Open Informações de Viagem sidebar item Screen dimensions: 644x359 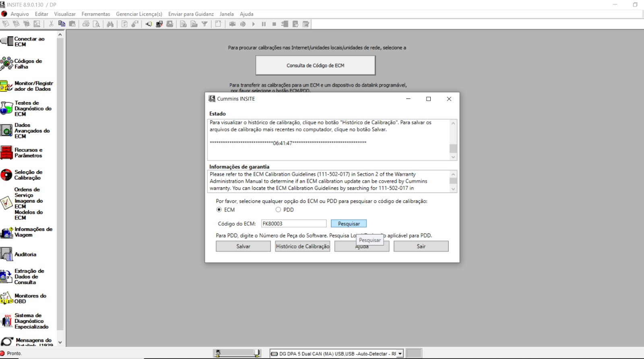pos(27,232)
